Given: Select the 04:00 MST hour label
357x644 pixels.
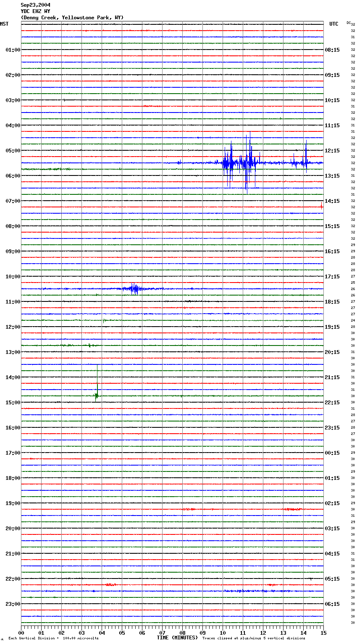Looking at the screenshot, I should tap(13, 126).
